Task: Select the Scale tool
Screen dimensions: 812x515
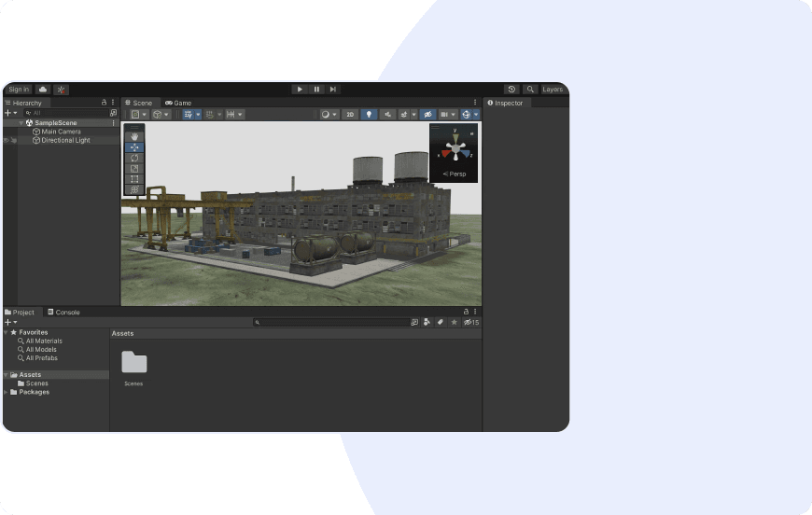Action: (134, 169)
